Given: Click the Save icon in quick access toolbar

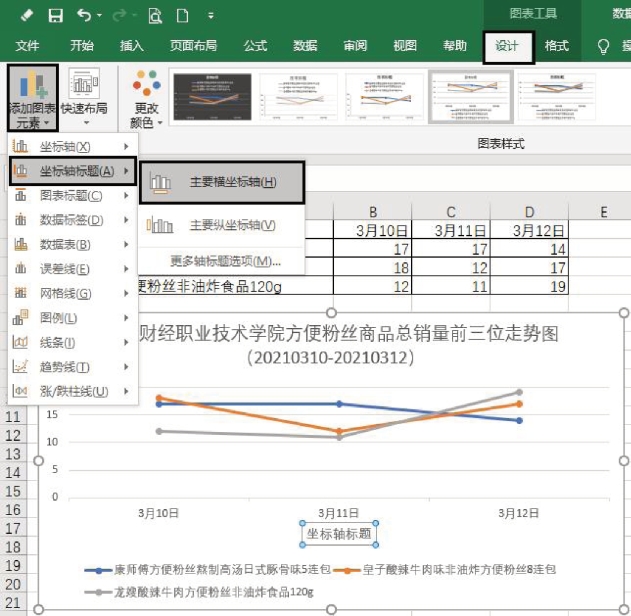Looking at the screenshot, I should point(56,15).
